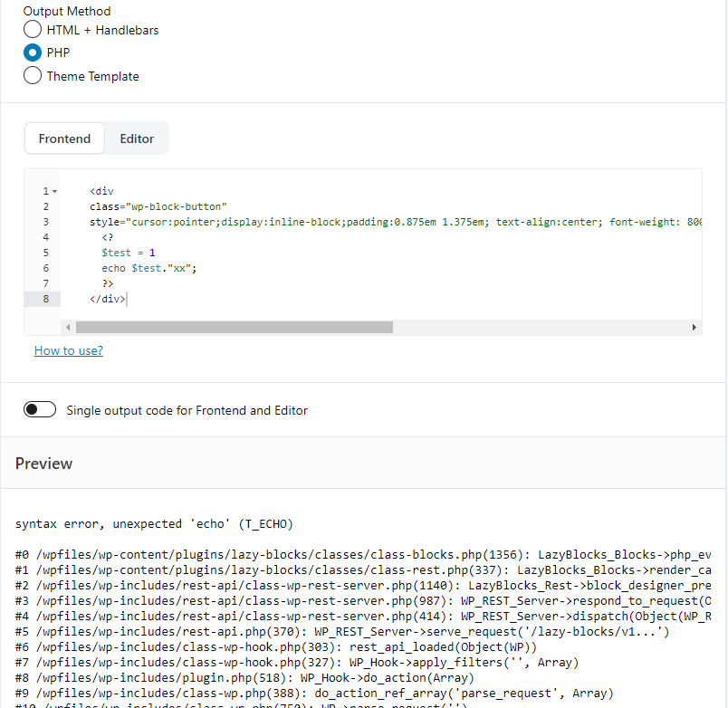This screenshot has width=728, height=708.
Task: Select the HTML + Handlebars output method
Action: tap(33, 30)
